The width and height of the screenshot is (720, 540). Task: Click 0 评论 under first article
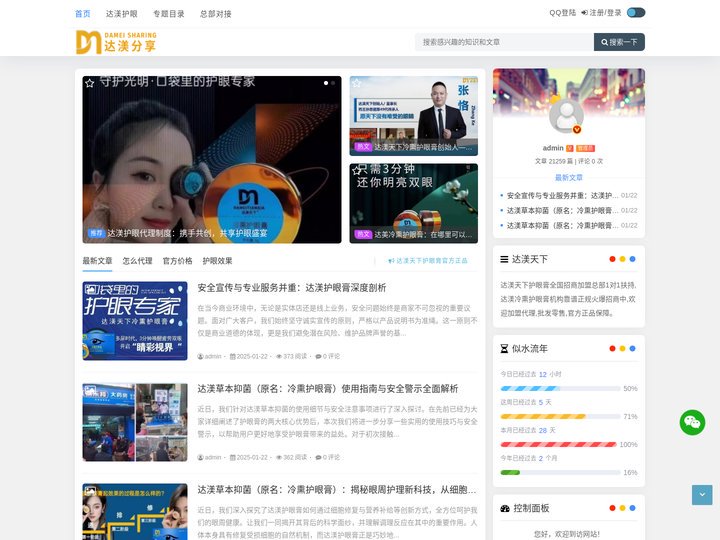pyautogui.click(x=328, y=356)
